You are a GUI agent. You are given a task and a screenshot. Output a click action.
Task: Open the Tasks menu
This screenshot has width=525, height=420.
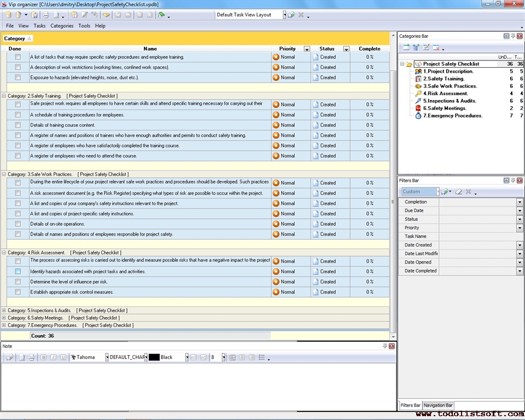point(39,26)
